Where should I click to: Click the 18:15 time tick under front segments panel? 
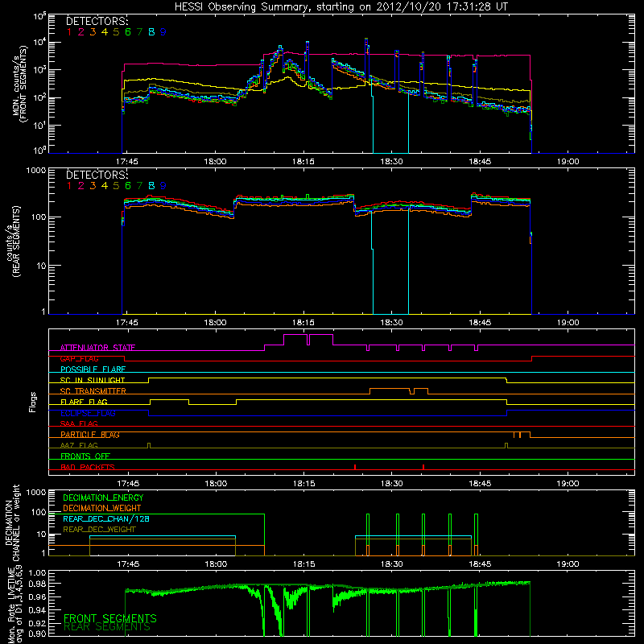point(303,162)
